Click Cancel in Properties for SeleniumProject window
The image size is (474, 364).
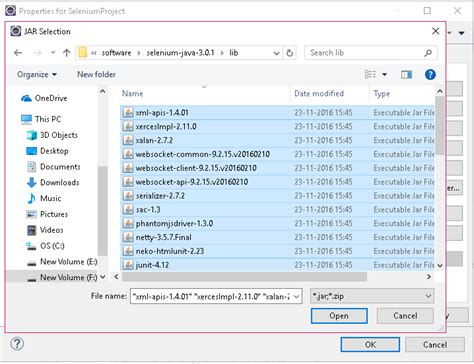[435, 344]
